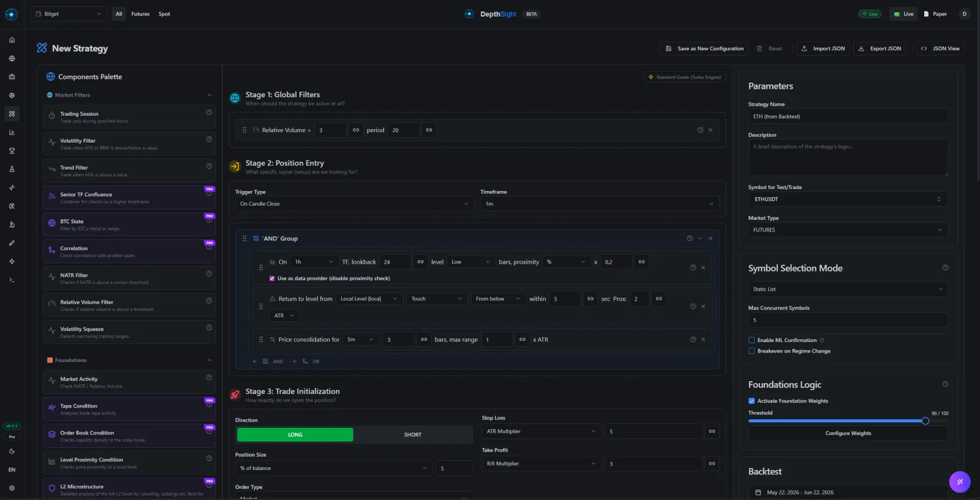Click Import JSON button
Screen dimensions: 980x500
pos(823,48)
